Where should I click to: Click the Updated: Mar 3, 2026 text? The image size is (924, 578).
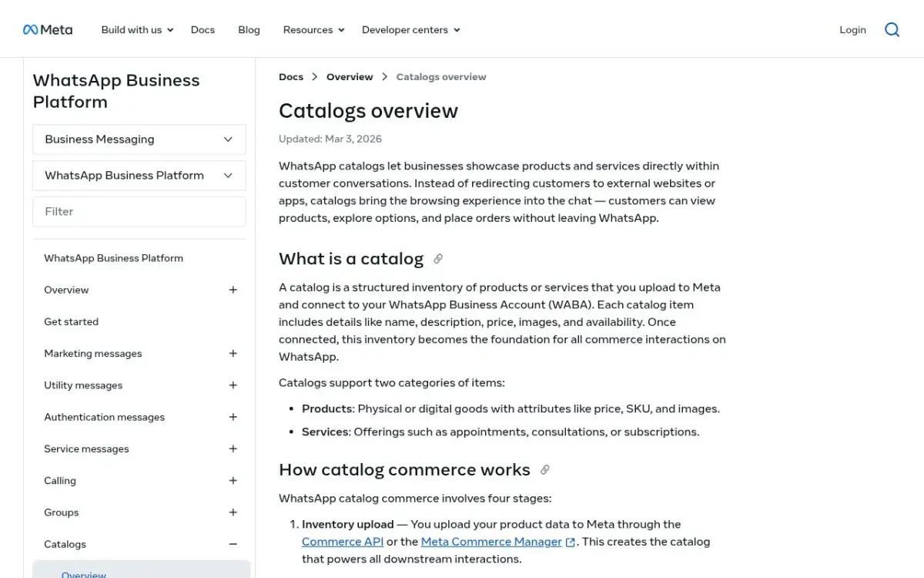pyautogui.click(x=330, y=139)
